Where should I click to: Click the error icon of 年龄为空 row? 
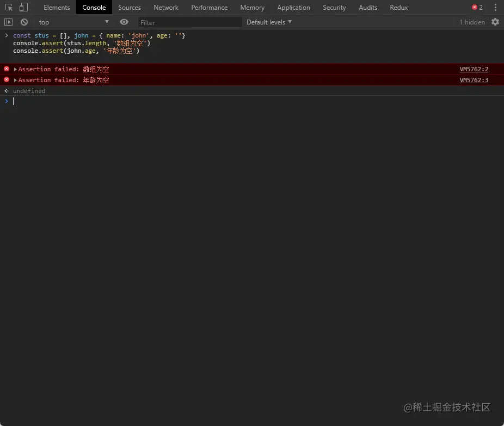coord(7,79)
